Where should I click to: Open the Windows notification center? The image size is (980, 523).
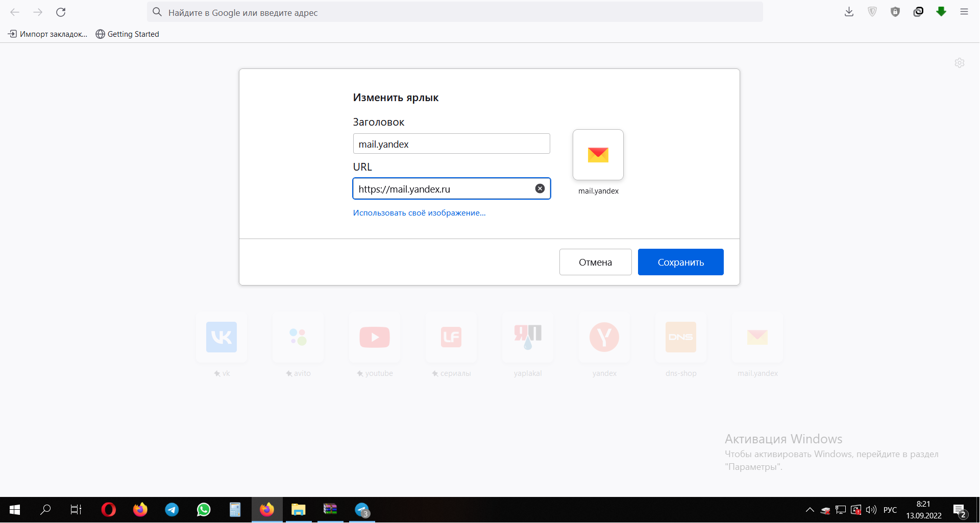pos(960,510)
